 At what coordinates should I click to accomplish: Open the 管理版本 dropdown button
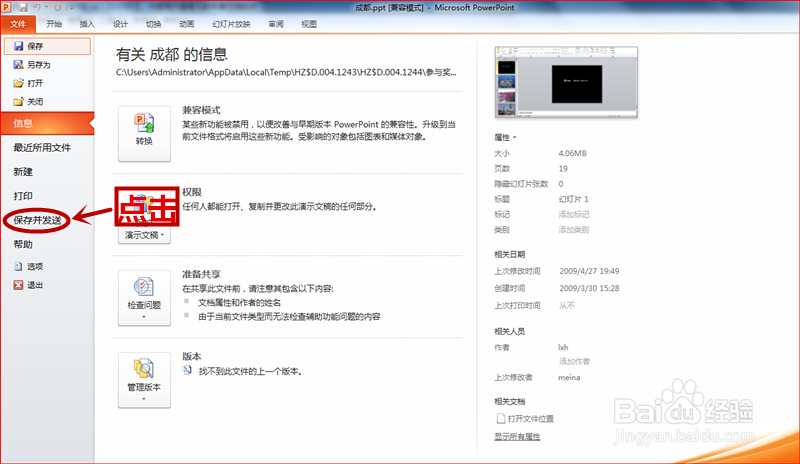click(144, 380)
